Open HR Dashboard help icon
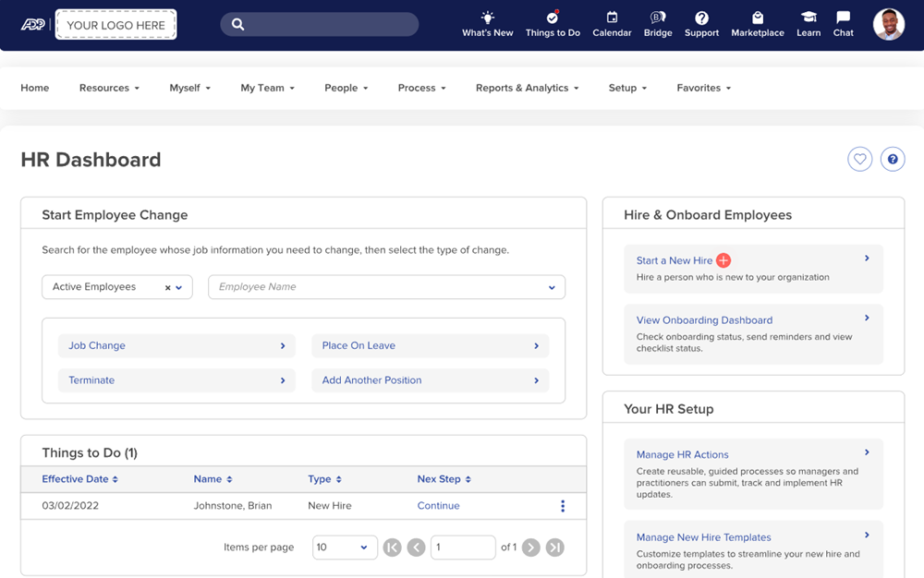The height and width of the screenshot is (578, 924). point(893,159)
